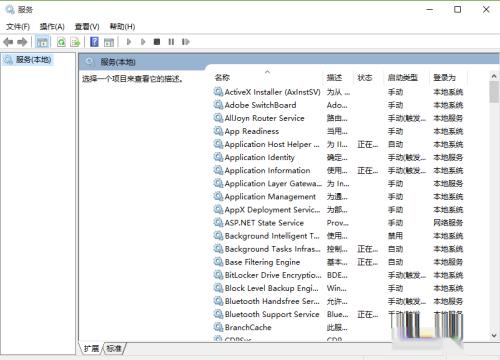Select Application Information service
This screenshot has width=500, height=360.
pyautogui.click(x=338, y=170)
